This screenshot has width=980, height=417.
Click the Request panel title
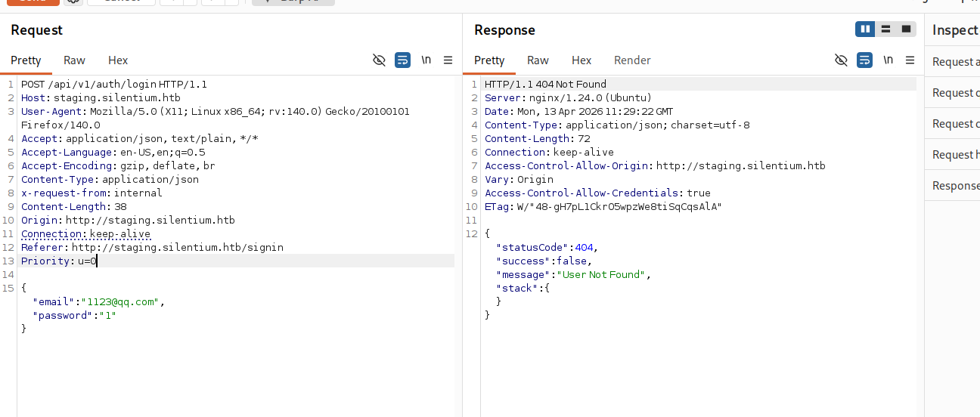tap(36, 30)
